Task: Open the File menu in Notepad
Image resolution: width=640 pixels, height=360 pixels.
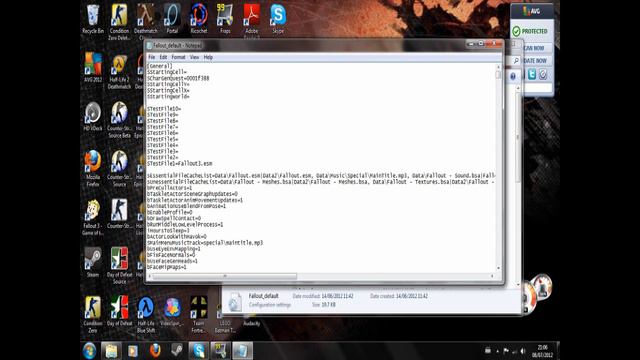Action: click(x=151, y=57)
